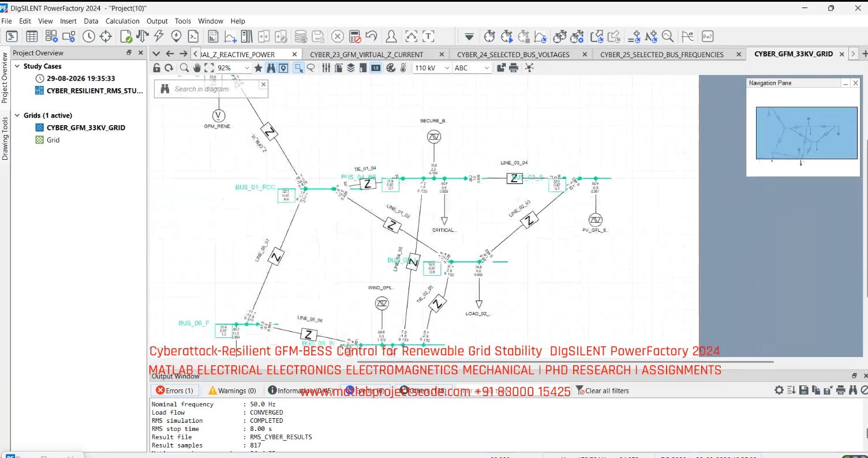The height and width of the screenshot is (458, 868).
Task: Click Output Window settings gear icon
Action: tap(779, 391)
